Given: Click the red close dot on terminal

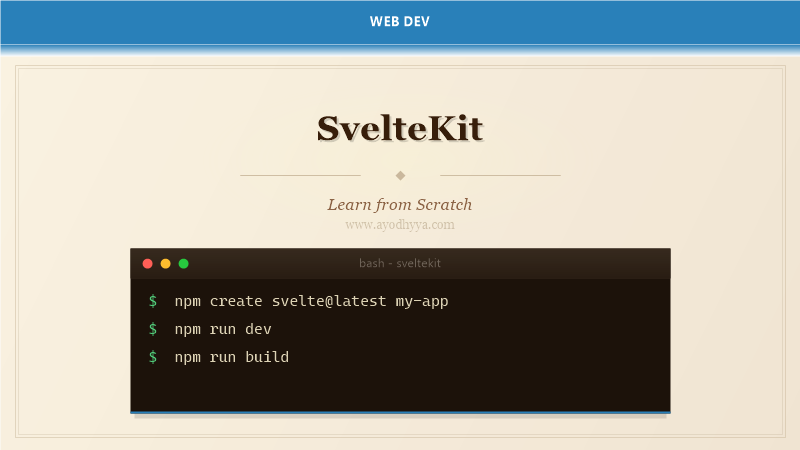Looking at the screenshot, I should coord(147,263).
